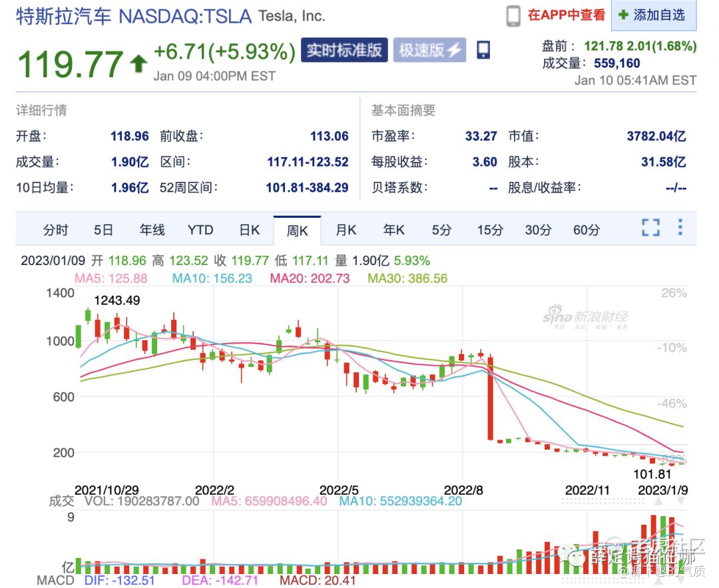This screenshot has height=588, width=719.
Task: Click the MA5: 125.88 indicator label
Action: (111, 278)
